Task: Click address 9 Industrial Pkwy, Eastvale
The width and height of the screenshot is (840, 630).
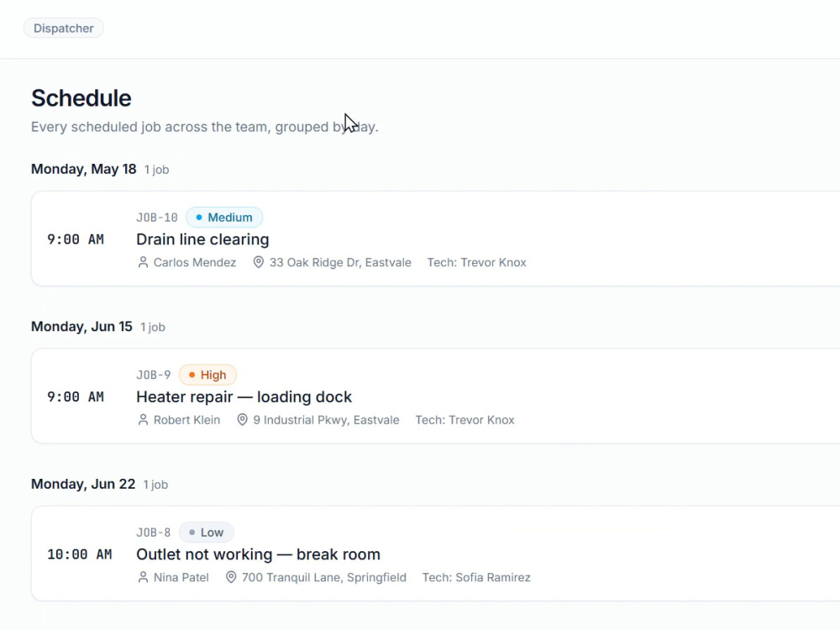Action: (326, 420)
